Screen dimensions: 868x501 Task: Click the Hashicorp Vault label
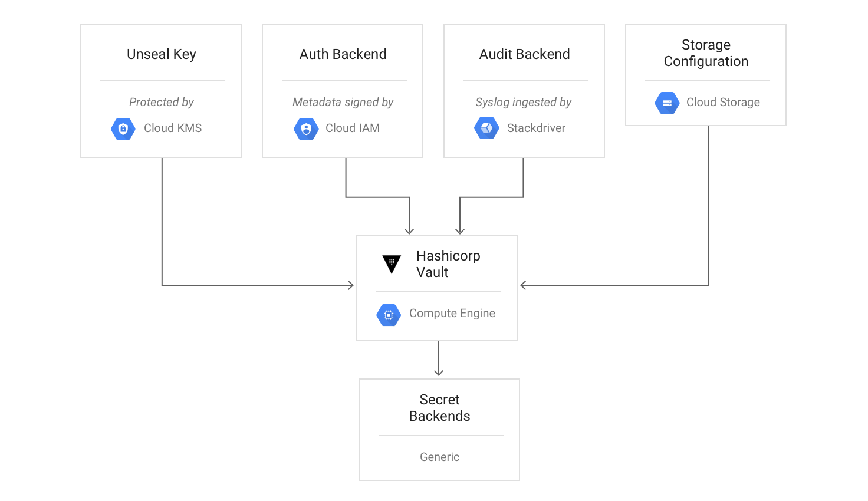coord(448,264)
